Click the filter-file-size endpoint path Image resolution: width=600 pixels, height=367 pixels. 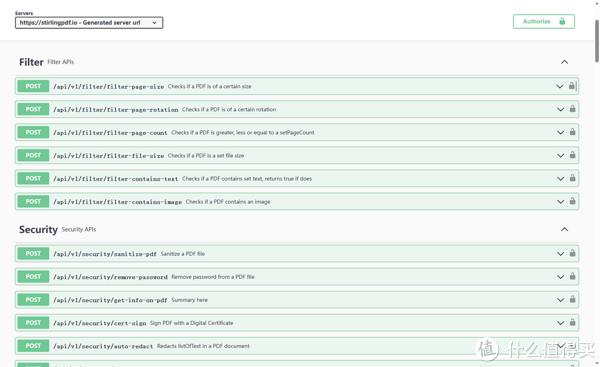109,156
